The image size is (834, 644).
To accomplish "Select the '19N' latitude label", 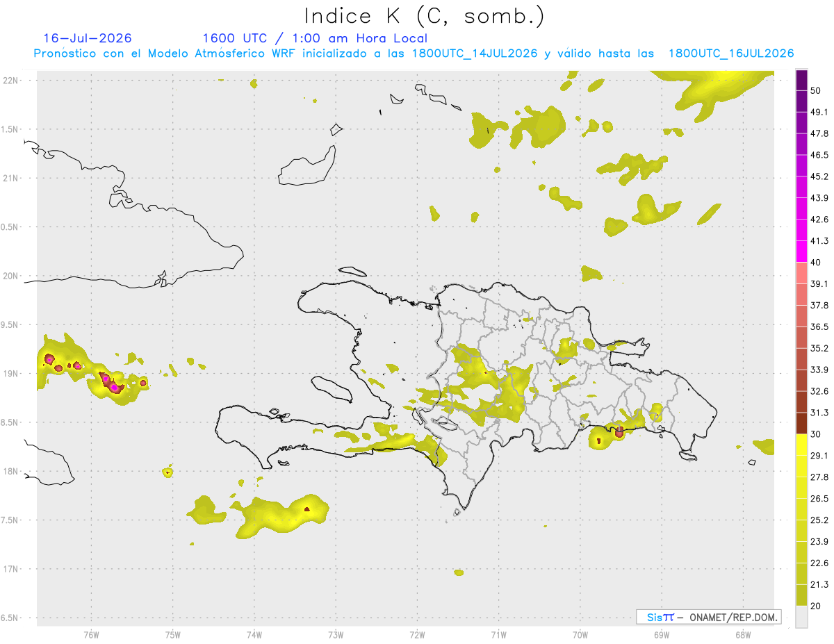I will (11, 374).
